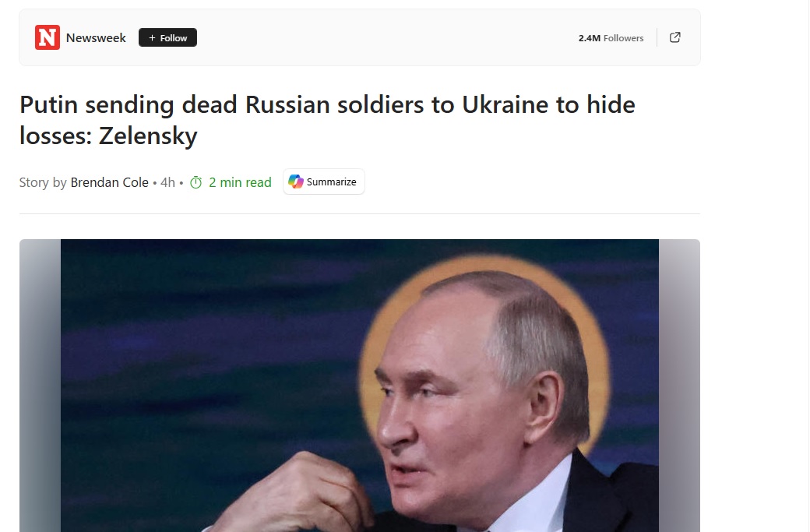
Task: Click the 4h publication timestamp
Action: (167, 182)
